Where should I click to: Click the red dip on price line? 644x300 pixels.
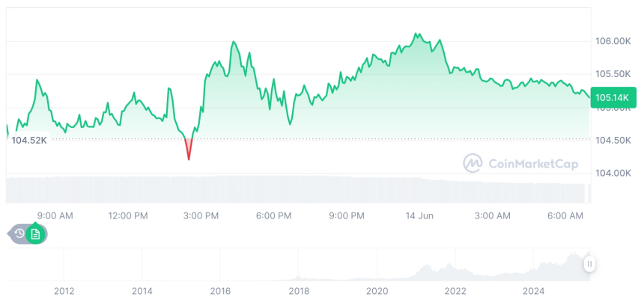tap(189, 151)
